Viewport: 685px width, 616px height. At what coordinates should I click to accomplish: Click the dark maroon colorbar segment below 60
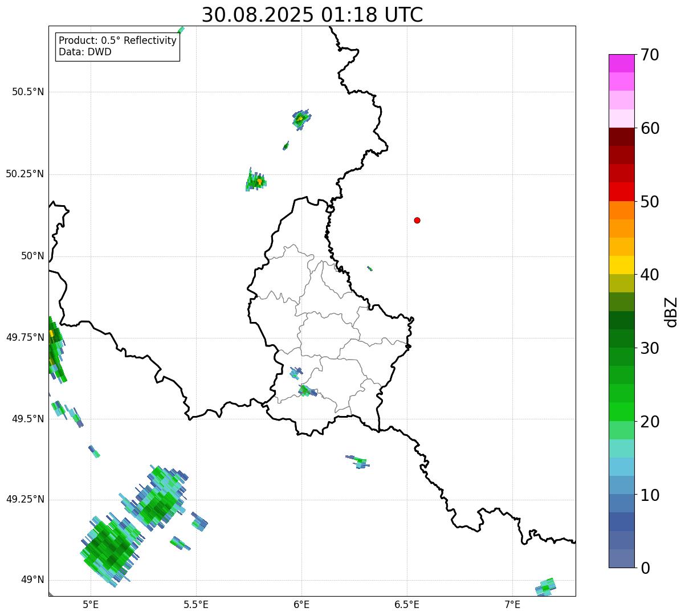click(621, 137)
